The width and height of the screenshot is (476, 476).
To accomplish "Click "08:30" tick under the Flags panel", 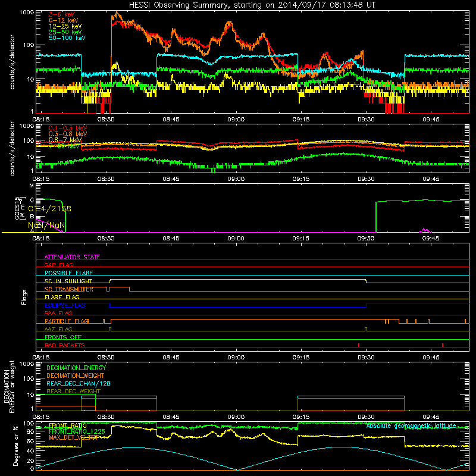I will (x=106, y=358).
